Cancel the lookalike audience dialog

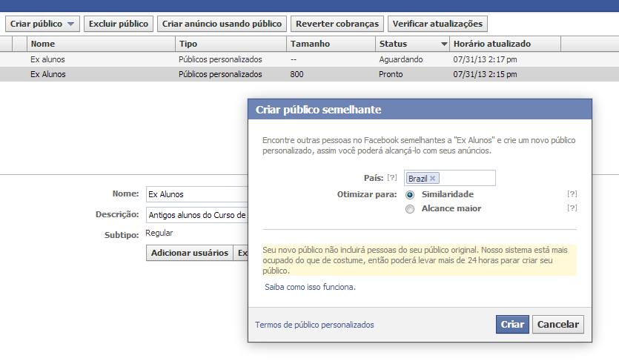click(557, 325)
